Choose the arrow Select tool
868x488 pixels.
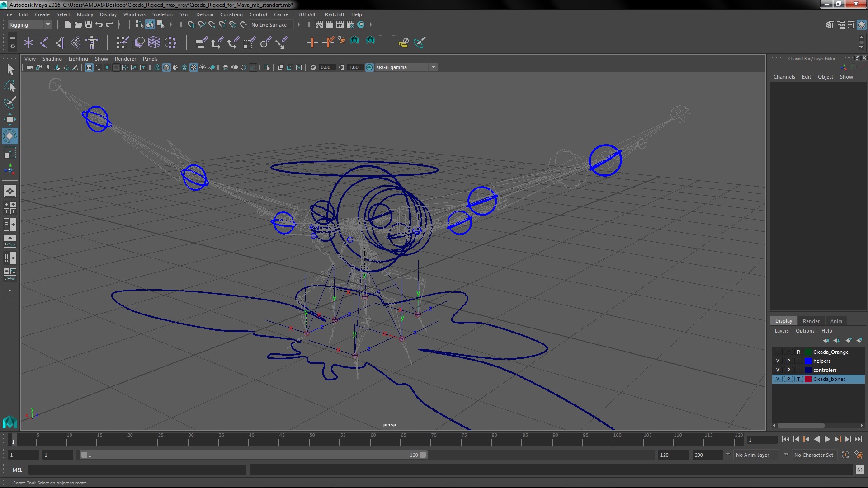pyautogui.click(x=9, y=69)
